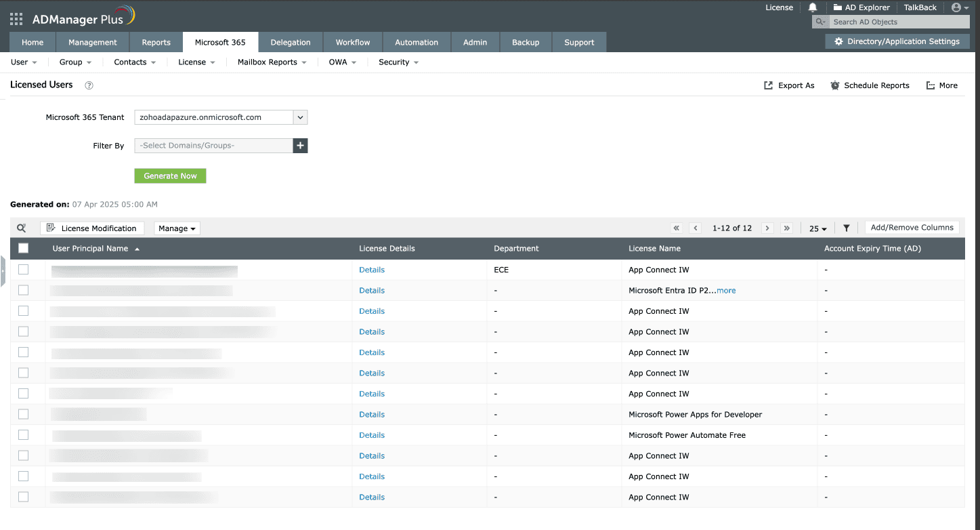Click the funnel filter icon

(x=846, y=228)
